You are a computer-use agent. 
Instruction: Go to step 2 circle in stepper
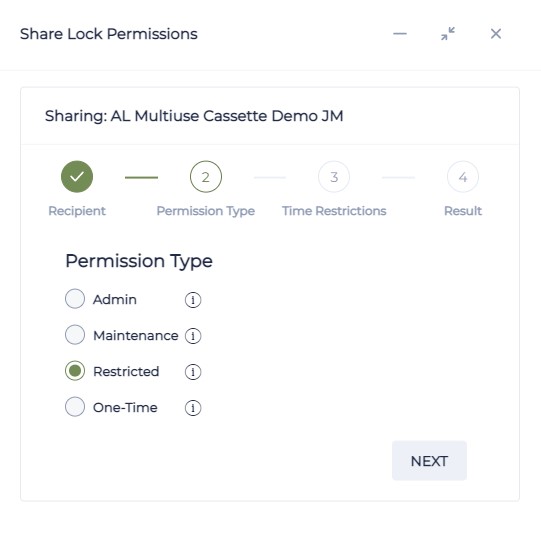(206, 177)
